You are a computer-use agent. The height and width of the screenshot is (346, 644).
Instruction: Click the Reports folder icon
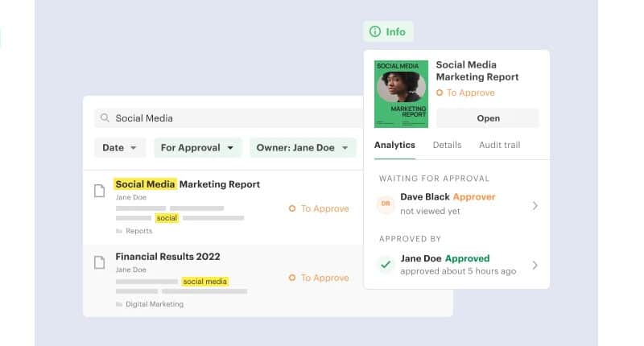(x=119, y=231)
